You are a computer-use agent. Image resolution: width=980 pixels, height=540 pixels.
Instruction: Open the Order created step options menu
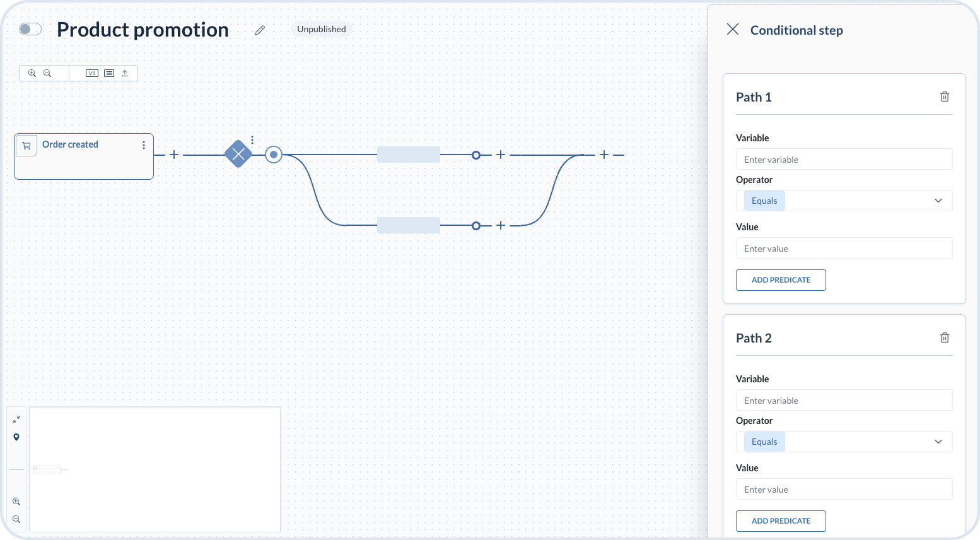coord(144,145)
